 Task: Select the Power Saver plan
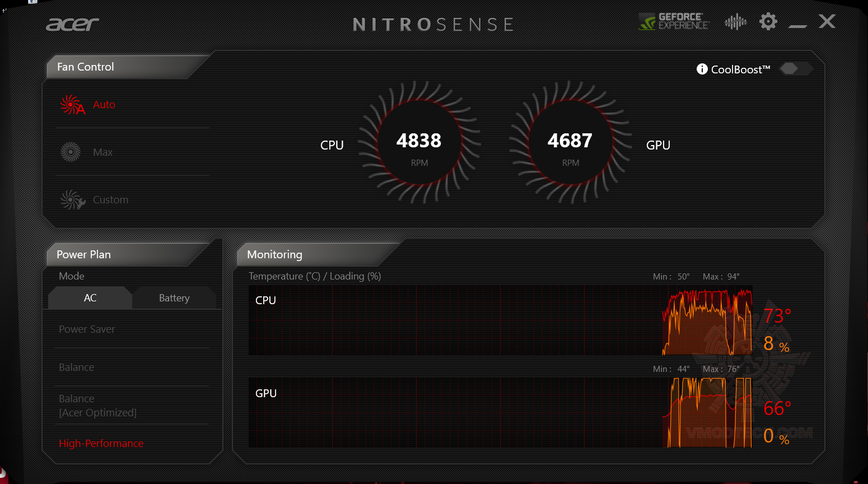87,329
